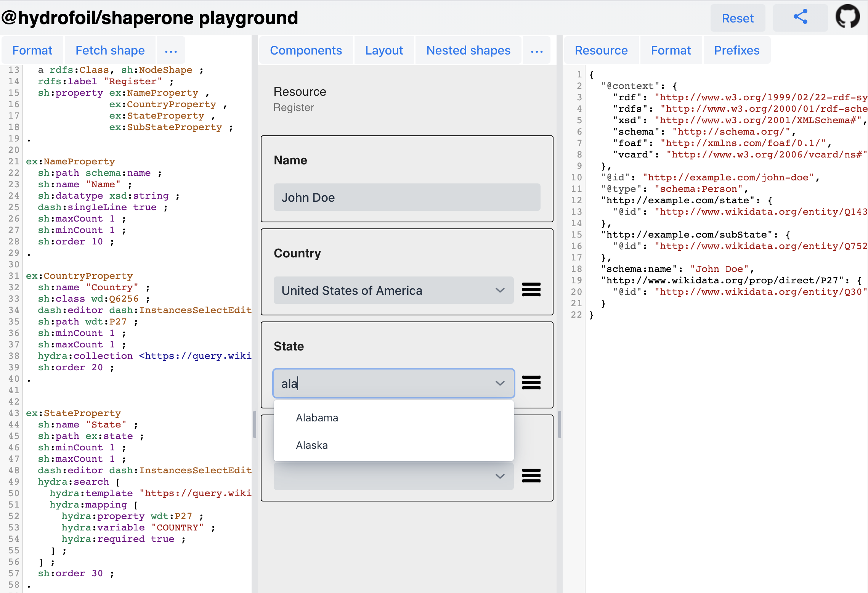The image size is (868, 593).
Task: Click the sh:order 30 line
Action: coord(76,573)
